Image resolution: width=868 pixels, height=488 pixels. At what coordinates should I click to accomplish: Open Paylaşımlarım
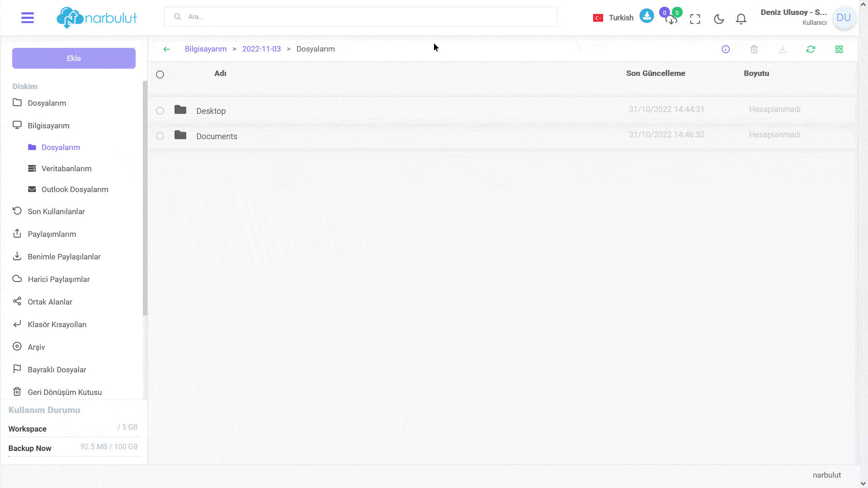[x=52, y=234]
